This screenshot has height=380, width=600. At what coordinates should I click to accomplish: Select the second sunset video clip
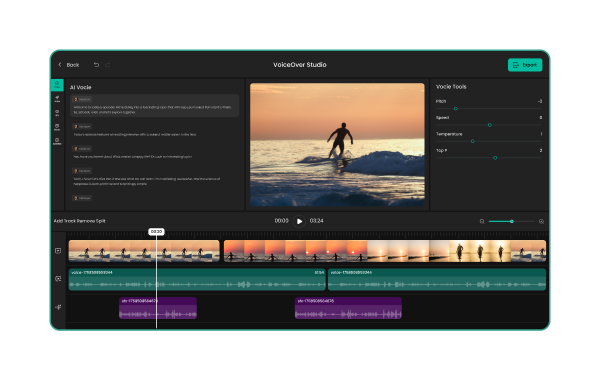tap(385, 251)
